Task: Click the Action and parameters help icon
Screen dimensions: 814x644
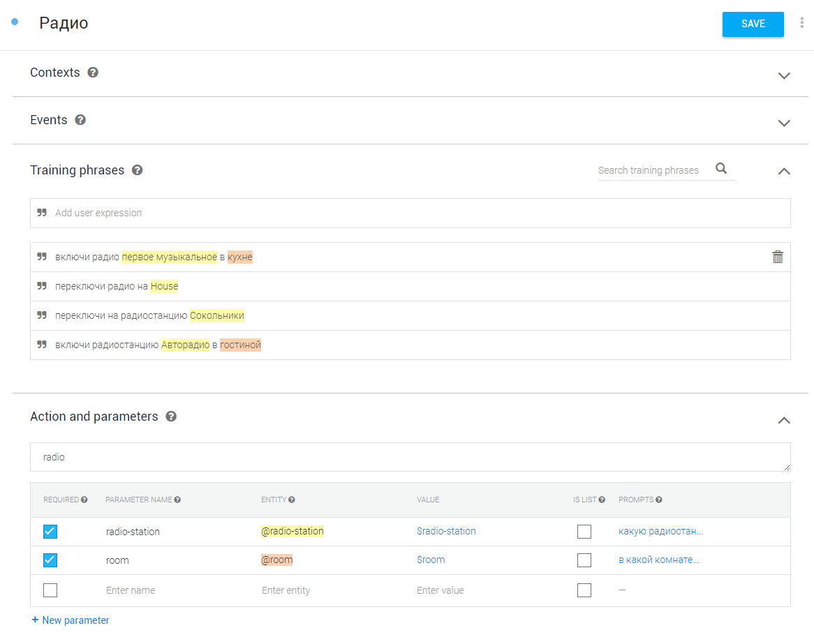Action: (x=171, y=417)
